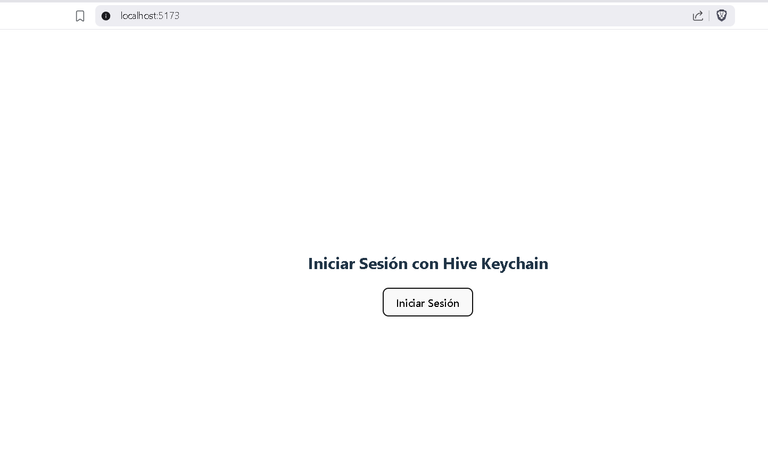The width and height of the screenshot is (768, 469).
Task: Click the Iniciar Sesión button
Action: [428, 302]
